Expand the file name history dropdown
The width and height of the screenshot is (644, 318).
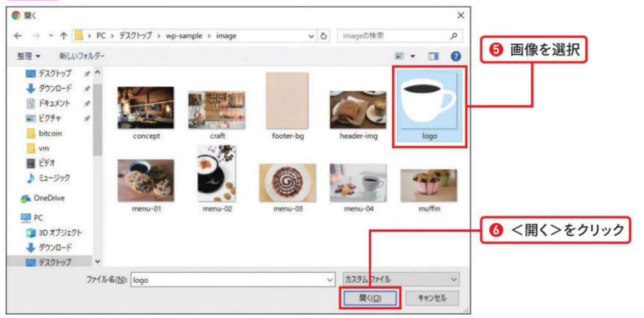pos(331,279)
